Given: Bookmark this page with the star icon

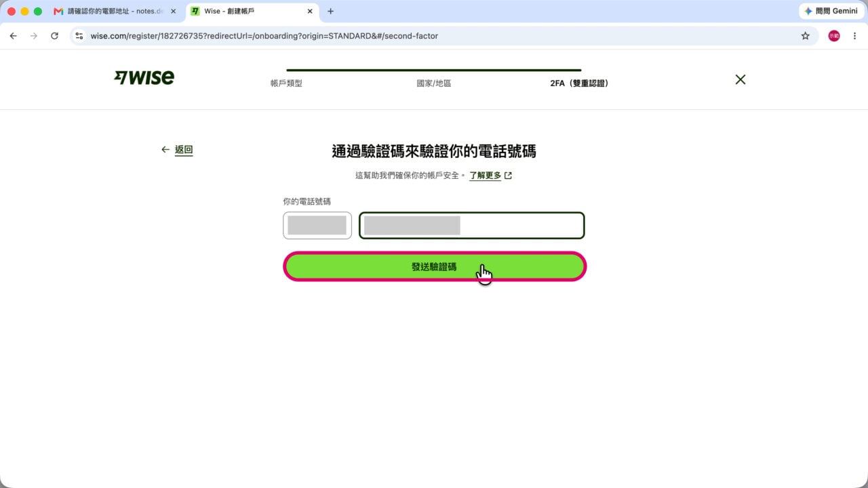Looking at the screenshot, I should click(806, 36).
